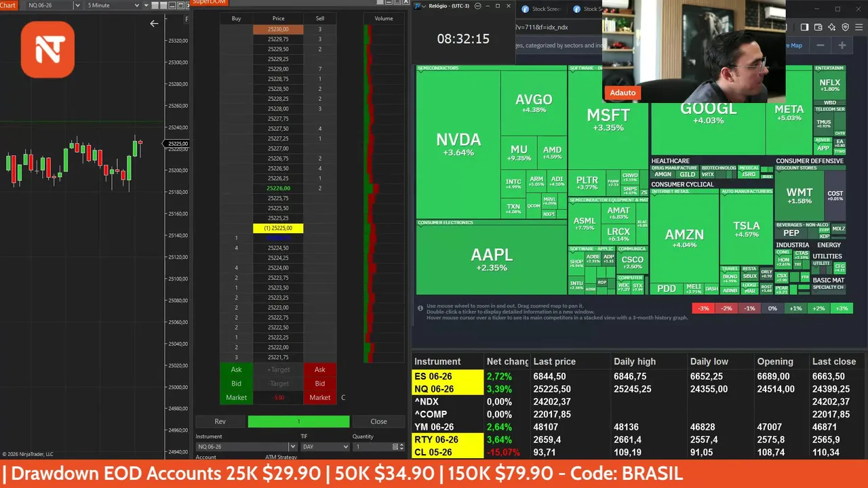Screen dimensions: 868x488
Task: Click the Quantity input field
Action: (372, 447)
